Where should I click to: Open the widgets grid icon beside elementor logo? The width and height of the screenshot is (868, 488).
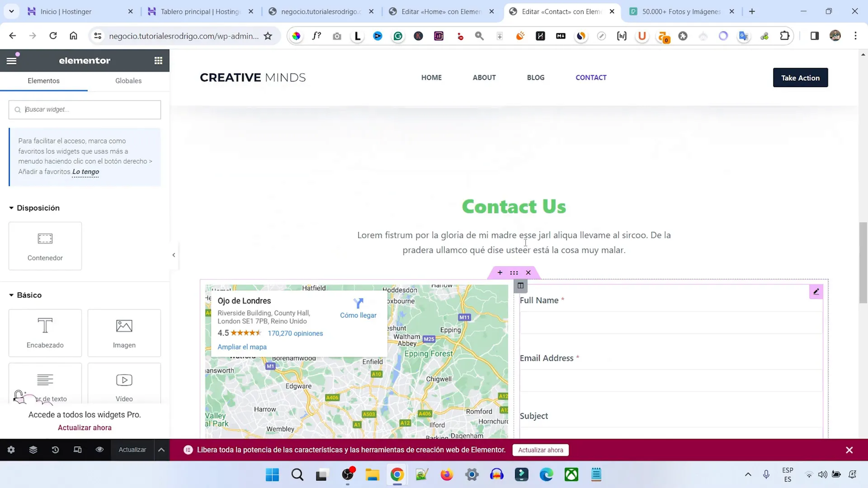point(158,60)
